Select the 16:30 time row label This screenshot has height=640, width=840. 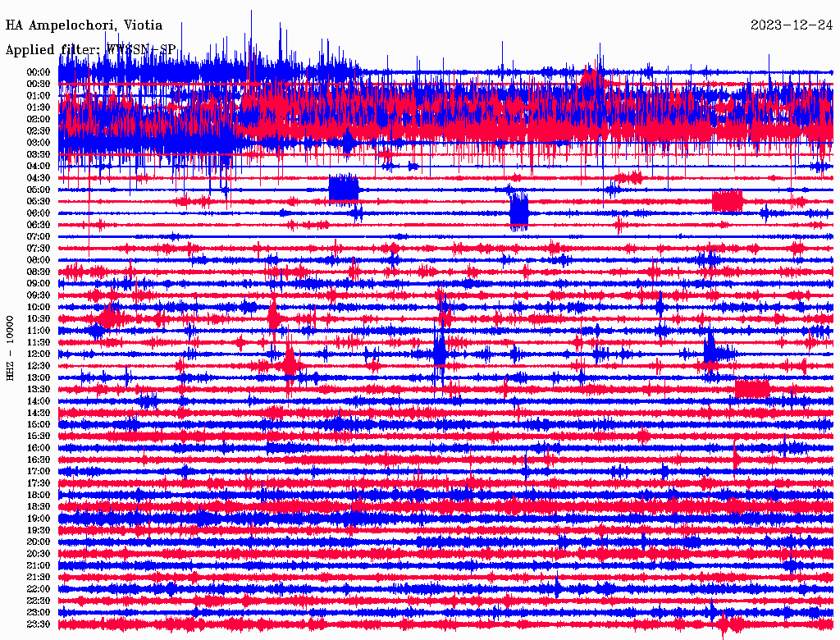point(39,460)
